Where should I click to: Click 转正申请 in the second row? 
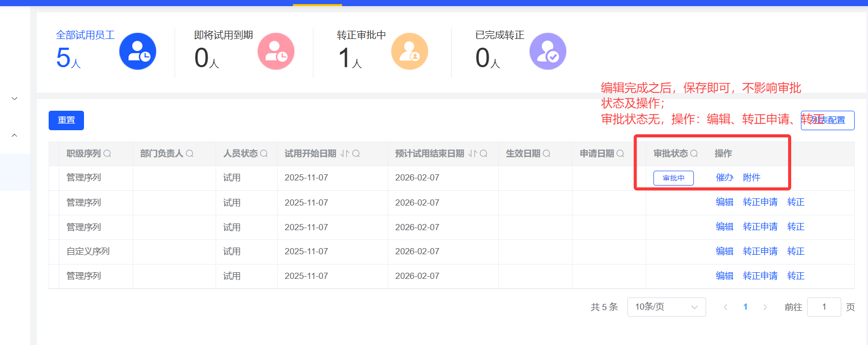click(760, 202)
